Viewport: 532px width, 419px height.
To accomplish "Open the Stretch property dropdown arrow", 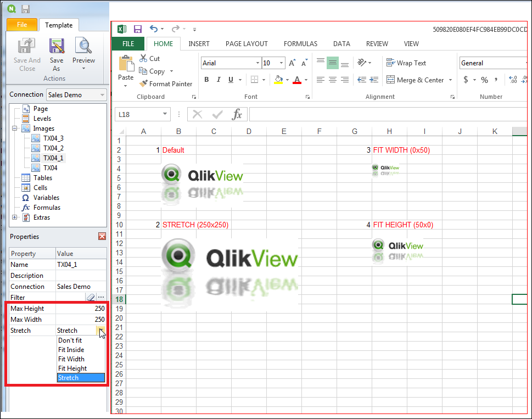I will tap(101, 331).
